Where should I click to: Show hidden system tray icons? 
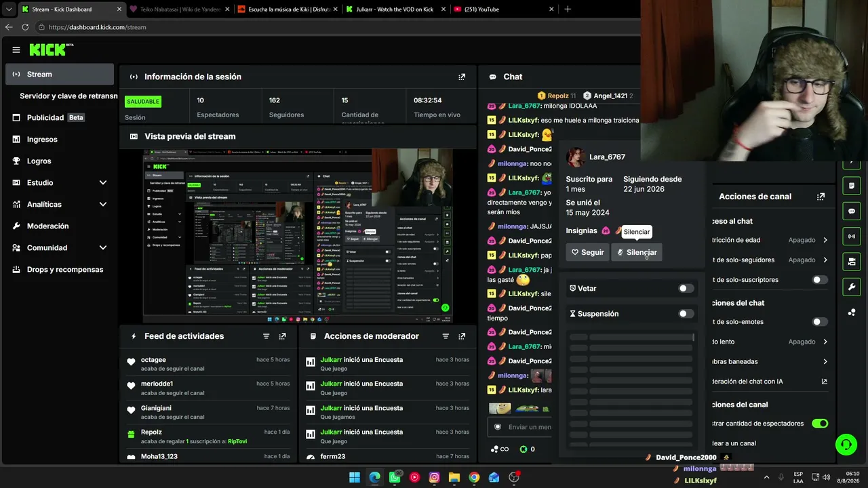point(766,477)
